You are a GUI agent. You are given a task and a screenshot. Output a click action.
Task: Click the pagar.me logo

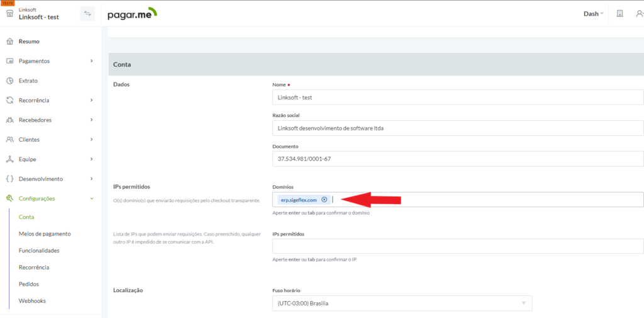[132, 13]
